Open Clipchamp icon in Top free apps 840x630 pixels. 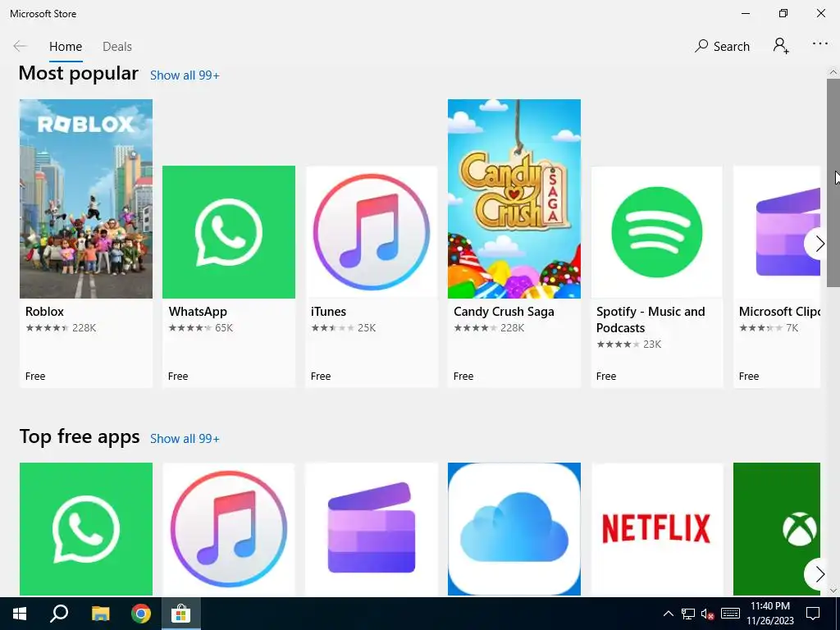[x=372, y=529]
